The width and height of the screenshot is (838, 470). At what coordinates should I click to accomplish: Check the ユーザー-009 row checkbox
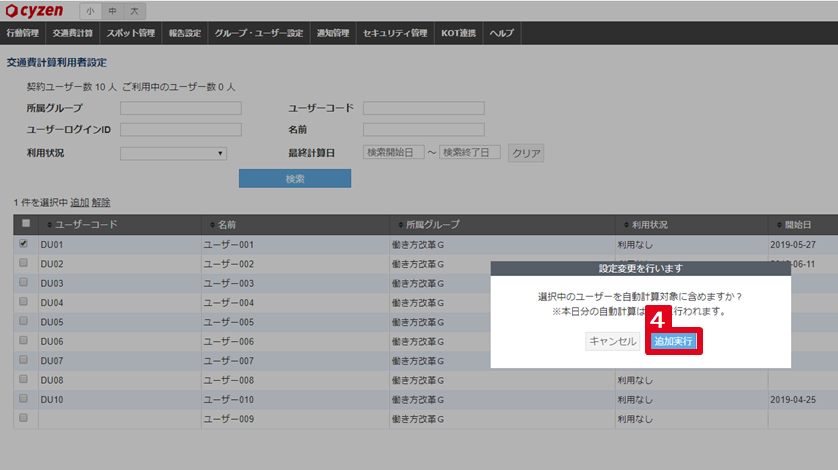coord(23,418)
